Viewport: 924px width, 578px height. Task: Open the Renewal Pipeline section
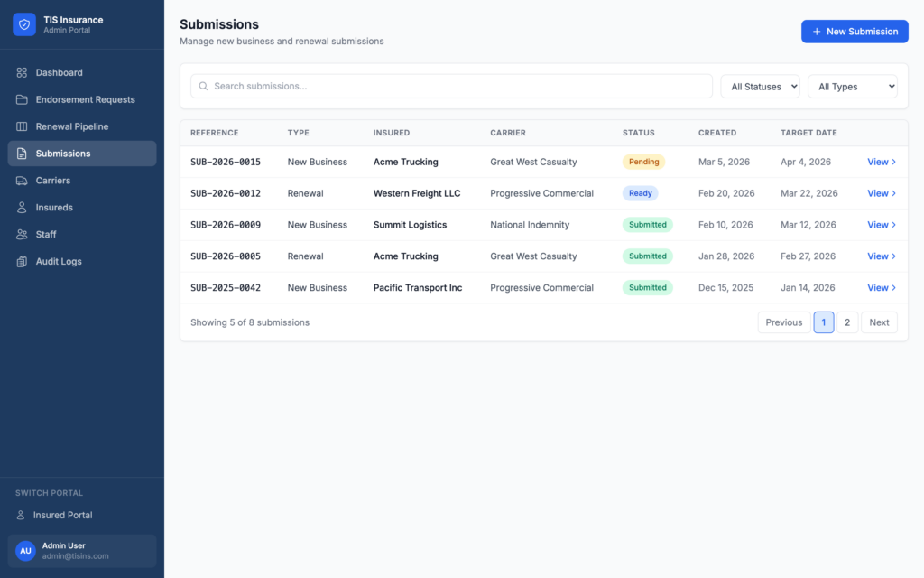point(82,126)
